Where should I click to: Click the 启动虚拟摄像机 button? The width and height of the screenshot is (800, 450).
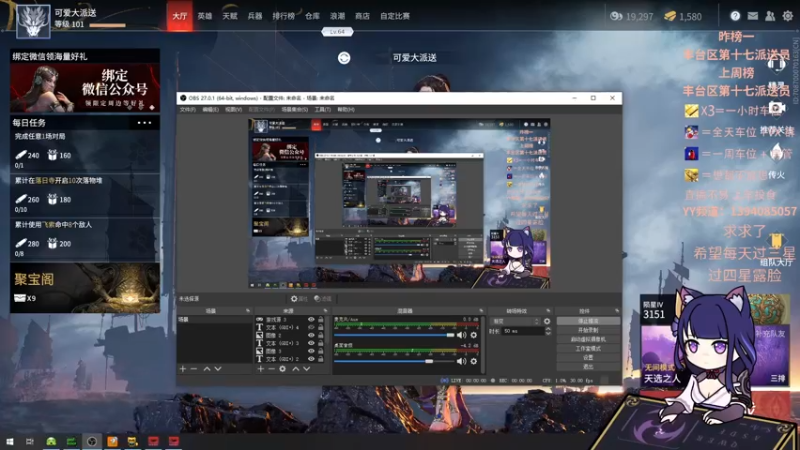[588, 339]
